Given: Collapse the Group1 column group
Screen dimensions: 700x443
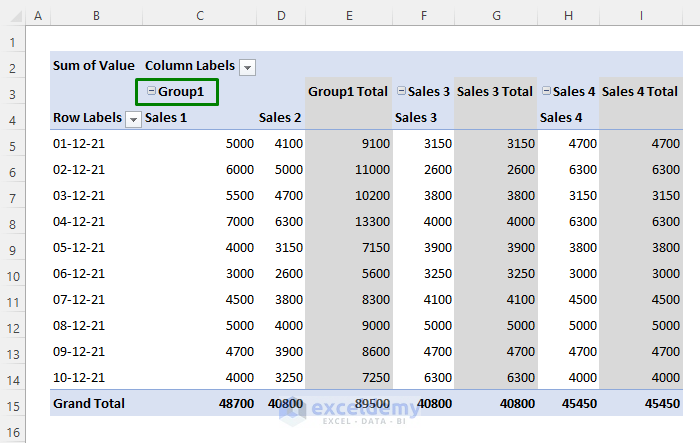Looking at the screenshot, I should [151, 92].
